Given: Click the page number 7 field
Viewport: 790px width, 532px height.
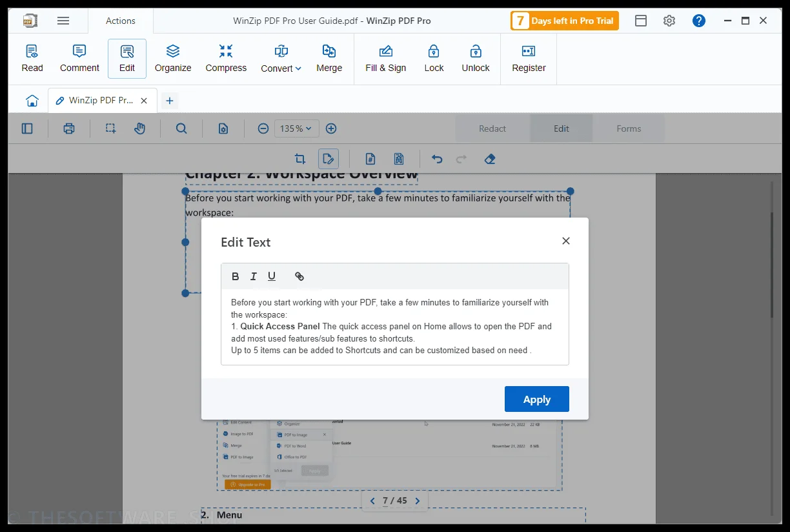Looking at the screenshot, I should tap(385, 501).
